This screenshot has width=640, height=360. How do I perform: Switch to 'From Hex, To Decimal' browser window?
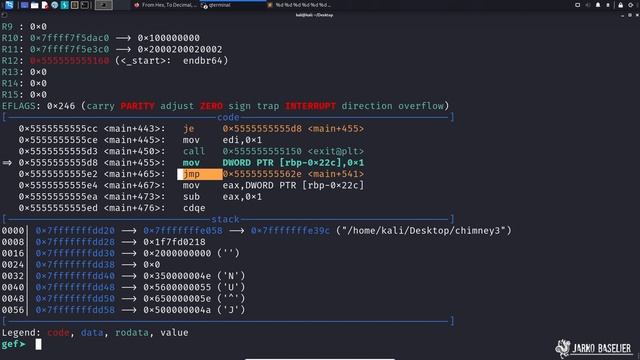tap(165, 5)
